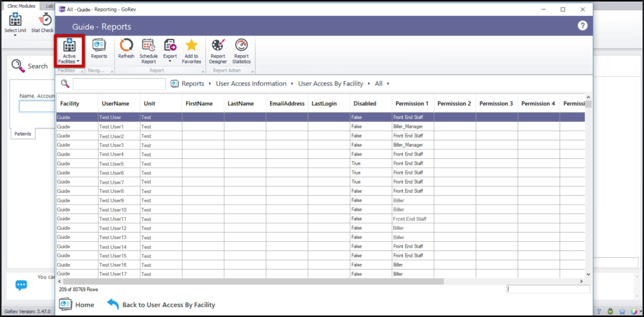Click Biller_Manager permission for Test.User3
Screen dimensions: 644x317
click(x=413, y=145)
